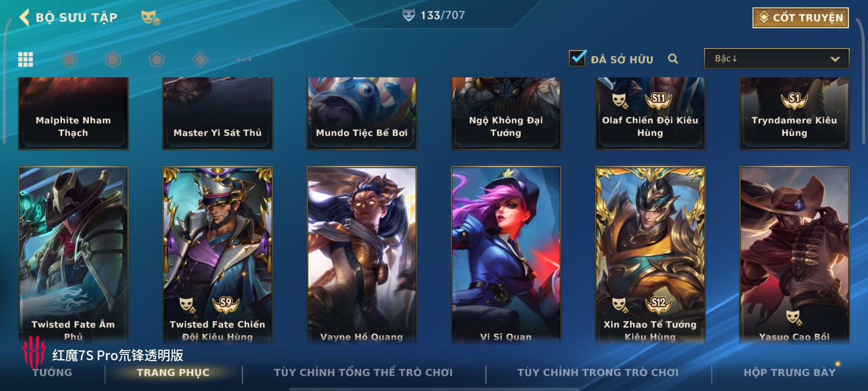Select the Yasuo Cao Bồi skin card

794,255
